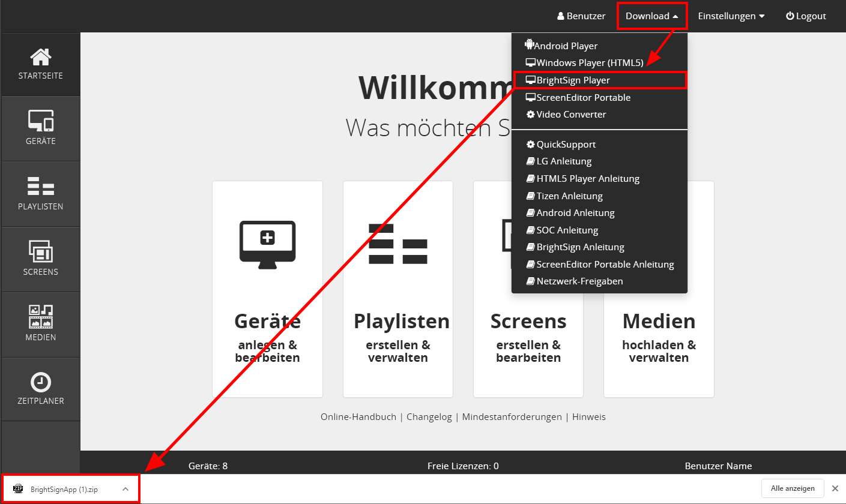Expand the Einstellungen dropdown
The height and width of the screenshot is (504, 846).
pyautogui.click(x=731, y=16)
